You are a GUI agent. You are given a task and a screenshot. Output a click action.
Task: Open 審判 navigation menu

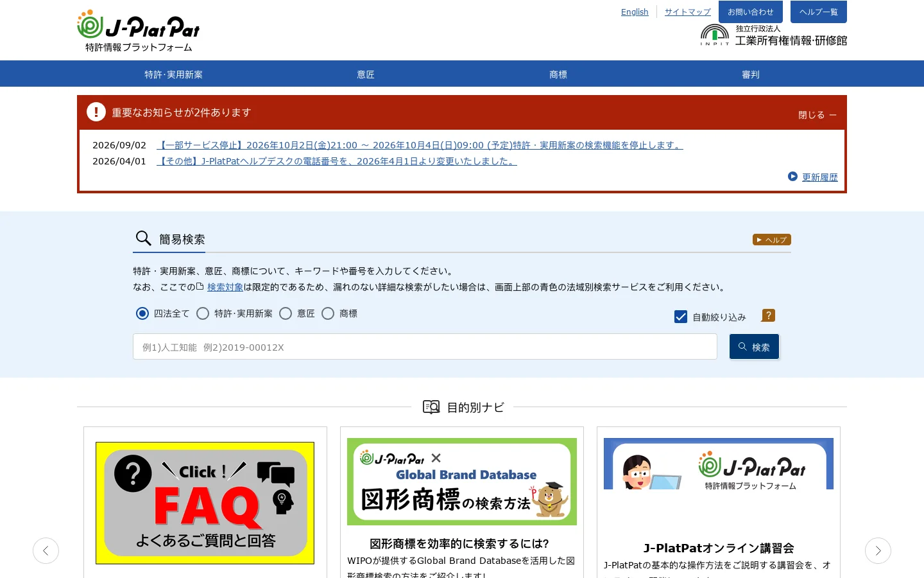751,74
